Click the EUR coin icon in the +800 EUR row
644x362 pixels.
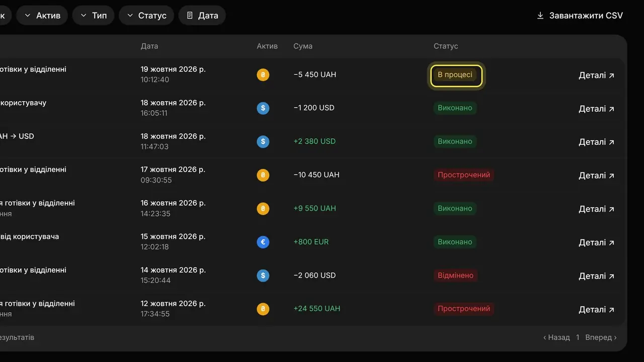pos(263,242)
